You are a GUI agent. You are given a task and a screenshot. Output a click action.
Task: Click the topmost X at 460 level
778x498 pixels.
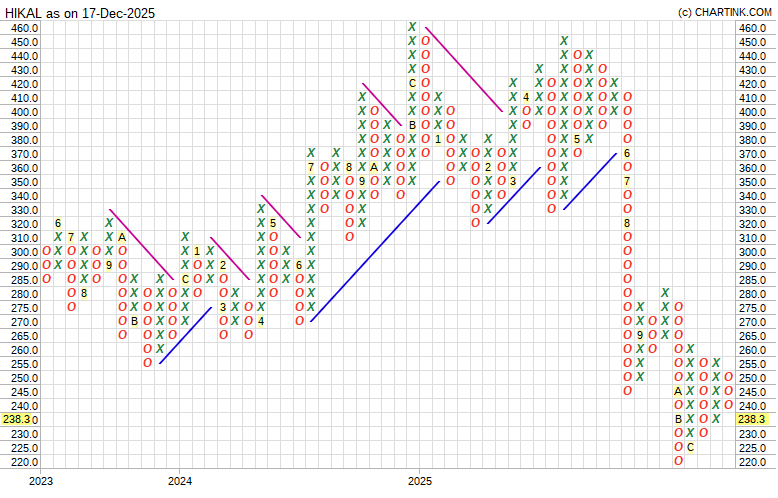412,27
